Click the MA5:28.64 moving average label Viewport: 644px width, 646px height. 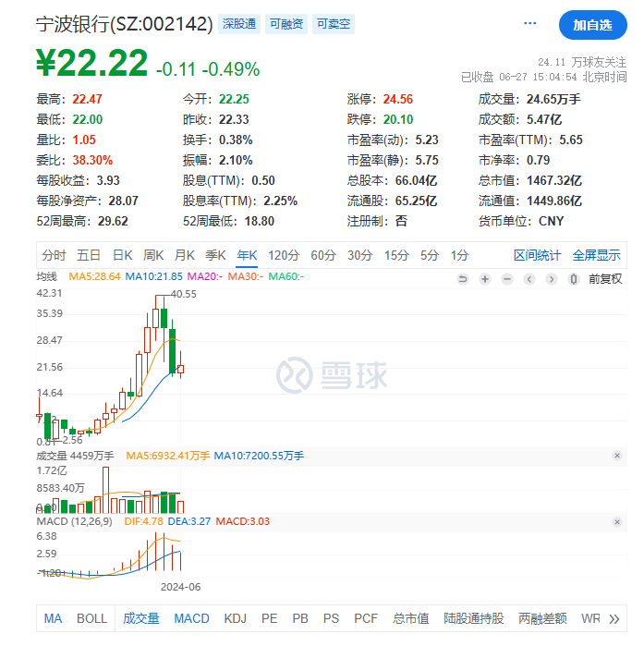[x=94, y=276]
